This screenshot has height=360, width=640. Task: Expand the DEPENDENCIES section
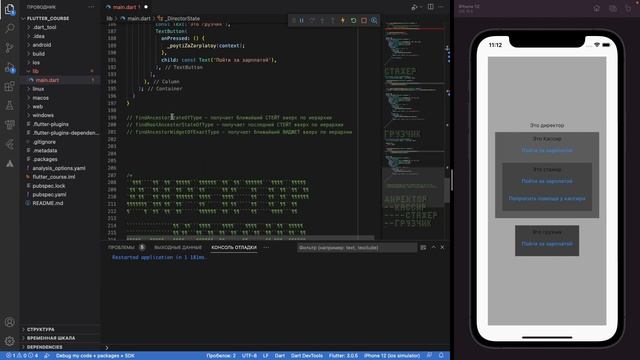60,347
